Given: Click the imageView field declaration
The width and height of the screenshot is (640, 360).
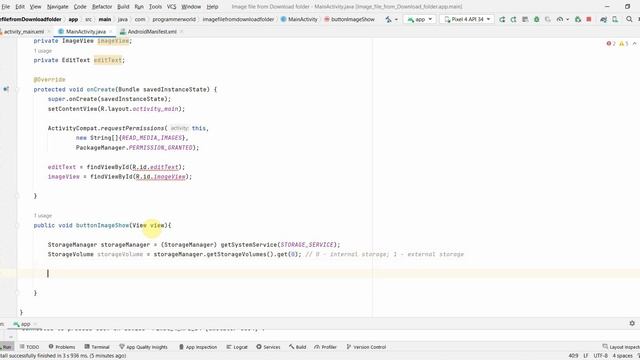Looking at the screenshot, I should (x=113, y=41).
